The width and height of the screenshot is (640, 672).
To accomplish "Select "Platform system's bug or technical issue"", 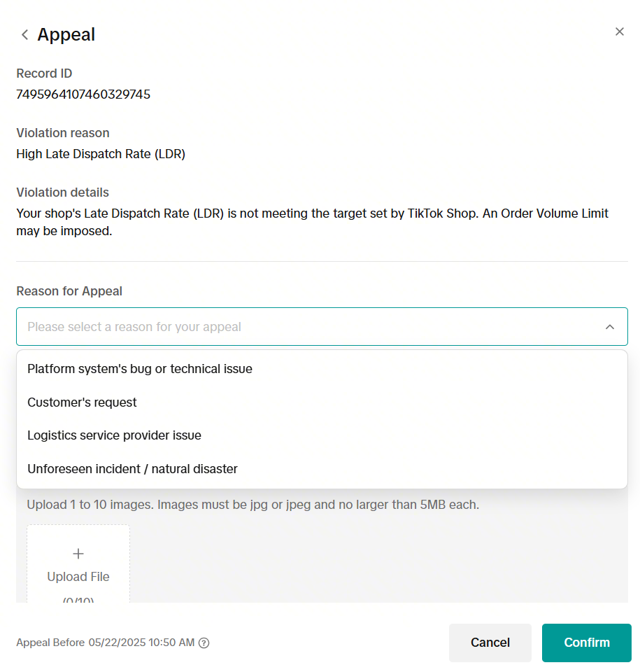I will click(140, 369).
